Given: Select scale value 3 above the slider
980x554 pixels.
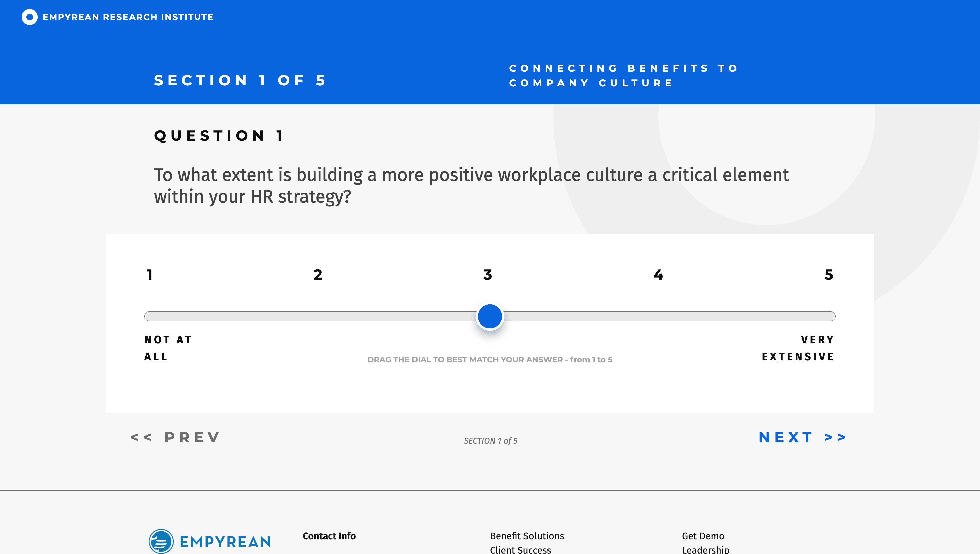Looking at the screenshot, I should click(x=487, y=275).
